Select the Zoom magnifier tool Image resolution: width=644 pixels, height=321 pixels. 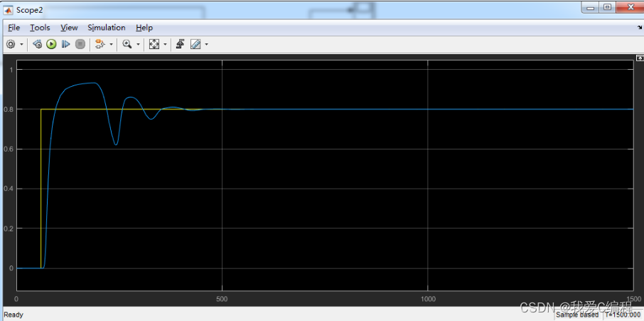click(127, 44)
